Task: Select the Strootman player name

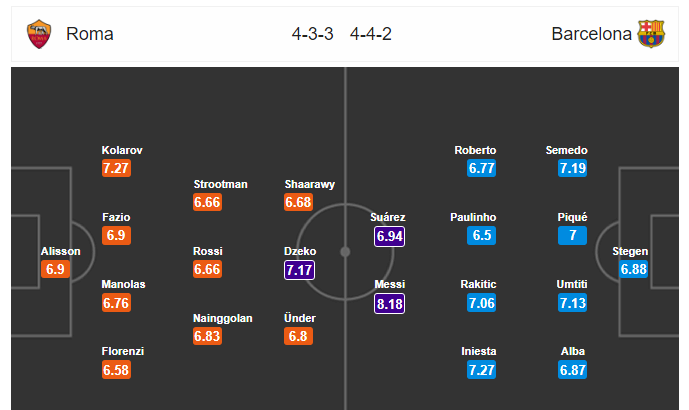Action: pyautogui.click(x=221, y=184)
